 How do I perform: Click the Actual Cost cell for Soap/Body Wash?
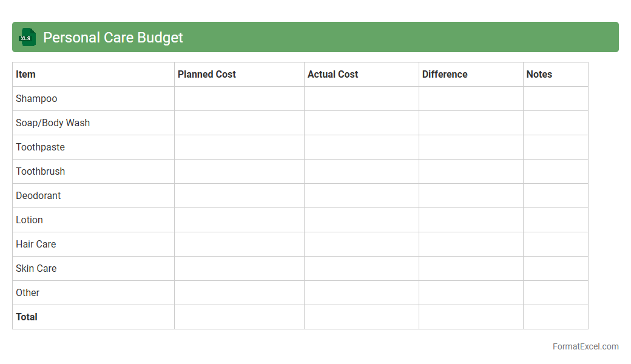pyautogui.click(x=361, y=123)
